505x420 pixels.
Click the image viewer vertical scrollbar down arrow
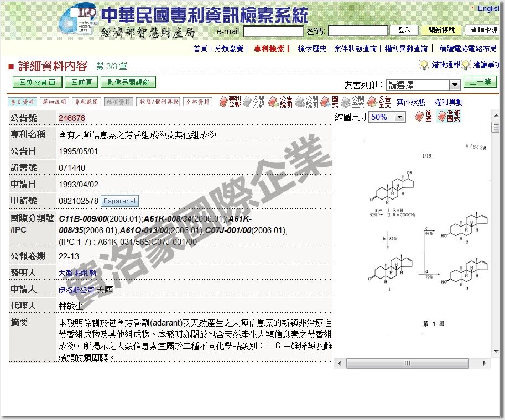[495, 351]
